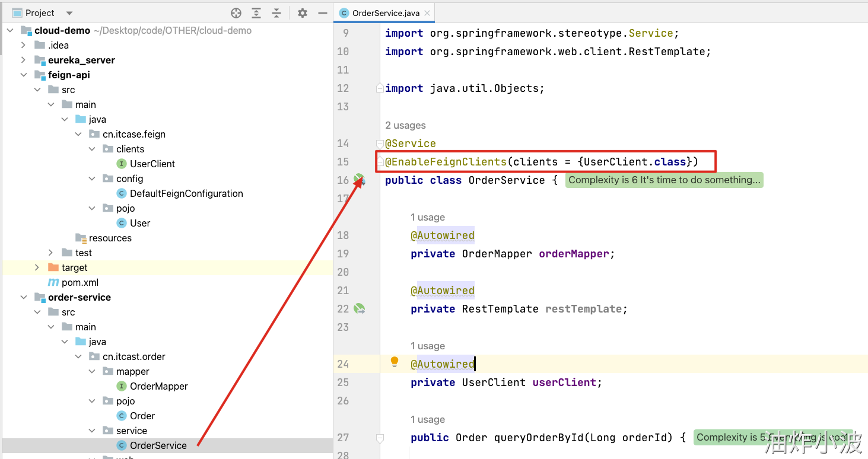
Task: Click '1 usage' hint above queryOrderById method
Action: (428, 419)
